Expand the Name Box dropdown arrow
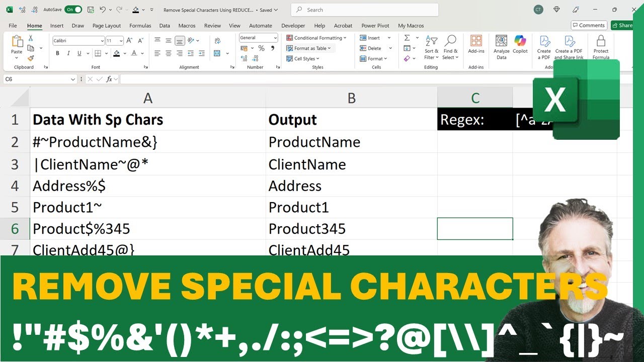The image size is (644, 362). (73, 79)
